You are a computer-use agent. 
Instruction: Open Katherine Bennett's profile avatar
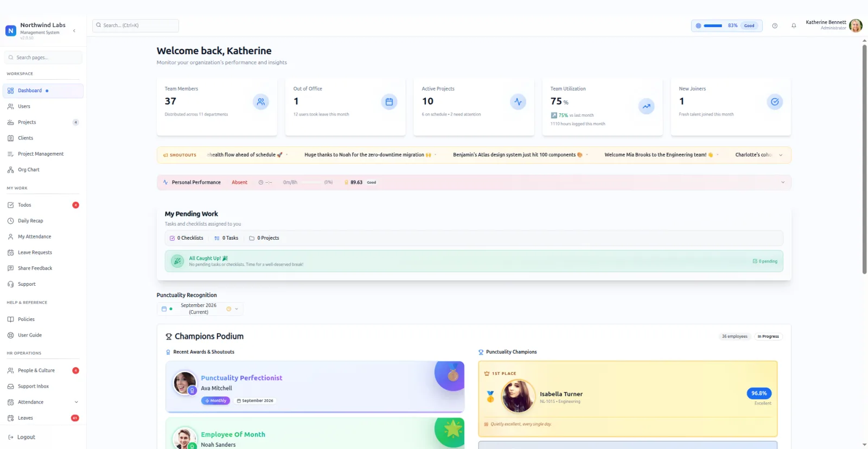[x=856, y=25]
